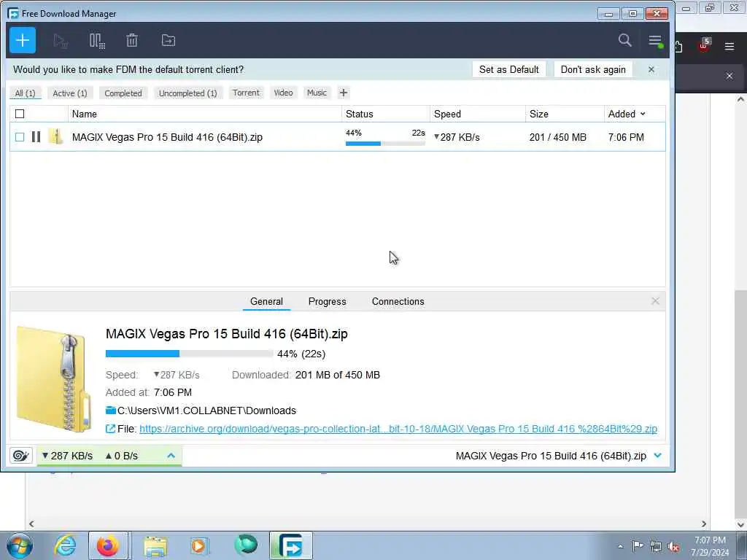Check the MAGIX Vegas Pro row checkbox
747x560 pixels.
coord(20,137)
